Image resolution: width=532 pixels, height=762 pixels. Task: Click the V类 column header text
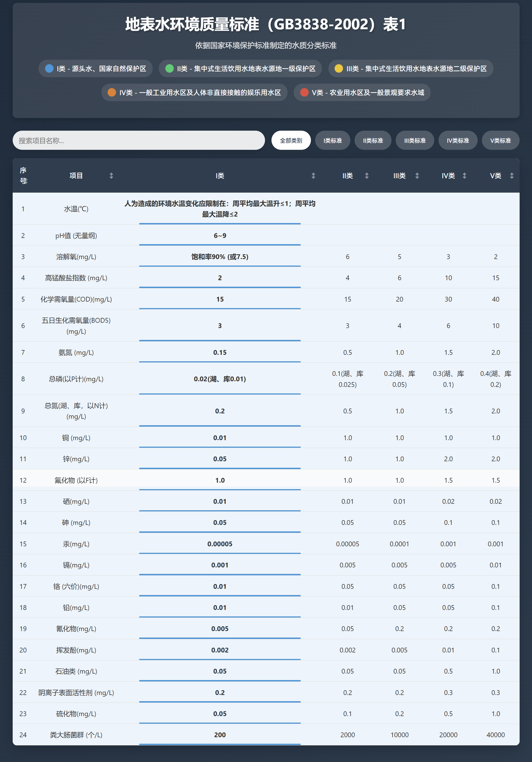(495, 175)
